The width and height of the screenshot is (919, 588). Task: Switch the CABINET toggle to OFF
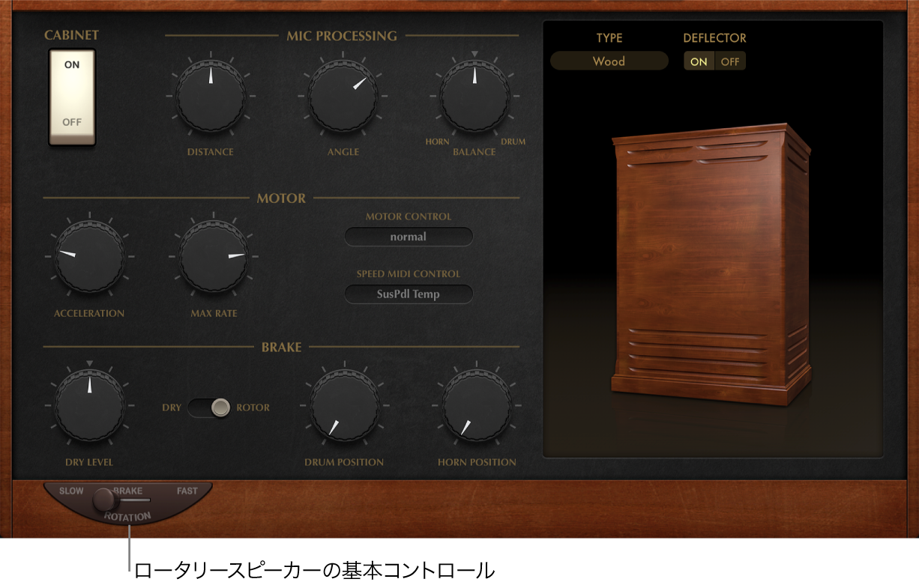pos(72,120)
